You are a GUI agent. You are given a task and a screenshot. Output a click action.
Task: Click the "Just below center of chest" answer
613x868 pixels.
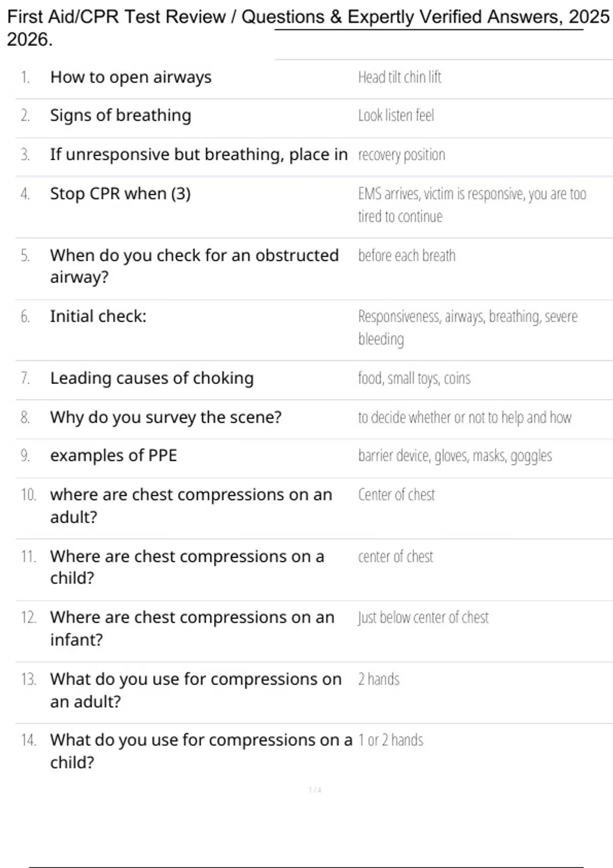[423, 617]
